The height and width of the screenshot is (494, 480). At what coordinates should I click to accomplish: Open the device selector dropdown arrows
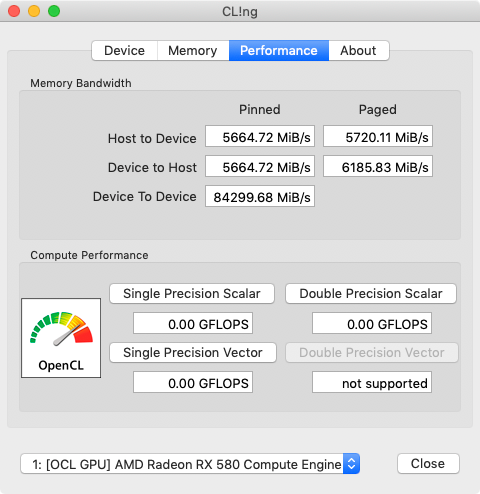(x=351, y=463)
